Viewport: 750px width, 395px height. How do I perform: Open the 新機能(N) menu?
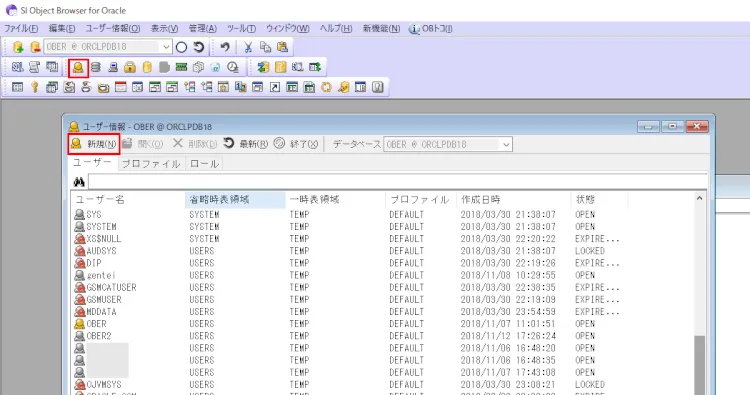click(x=381, y=29)
